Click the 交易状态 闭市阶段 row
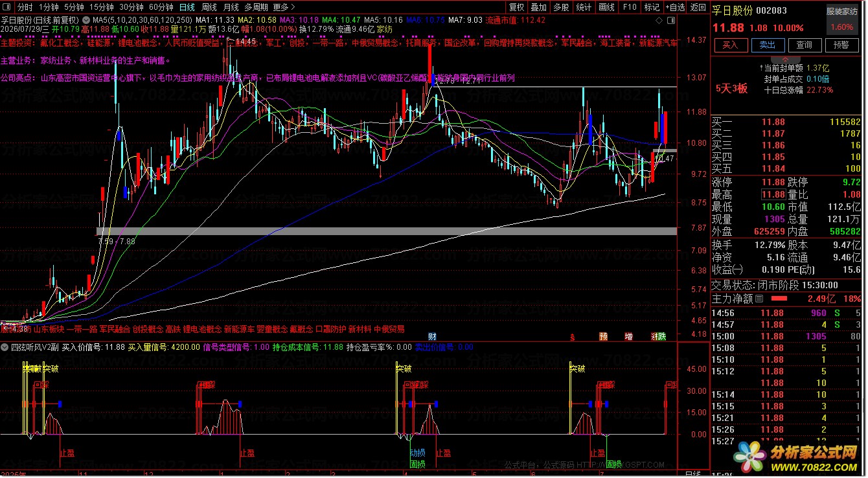The width and height of the screenshot is (868, 478). (787, 285)
